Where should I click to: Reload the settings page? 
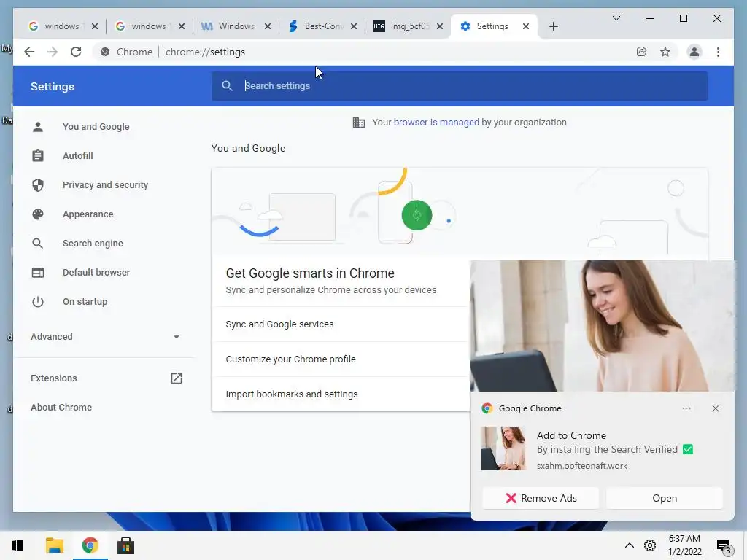76,52
